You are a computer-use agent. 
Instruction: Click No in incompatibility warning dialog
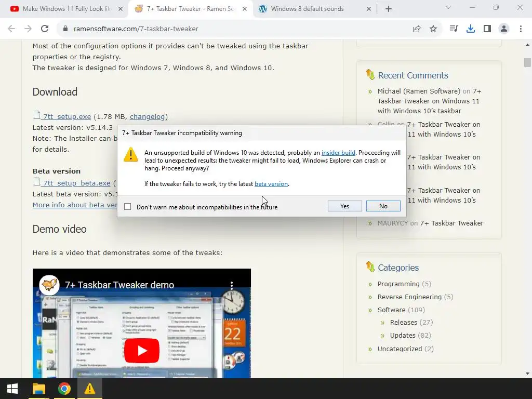coord(383,206)
